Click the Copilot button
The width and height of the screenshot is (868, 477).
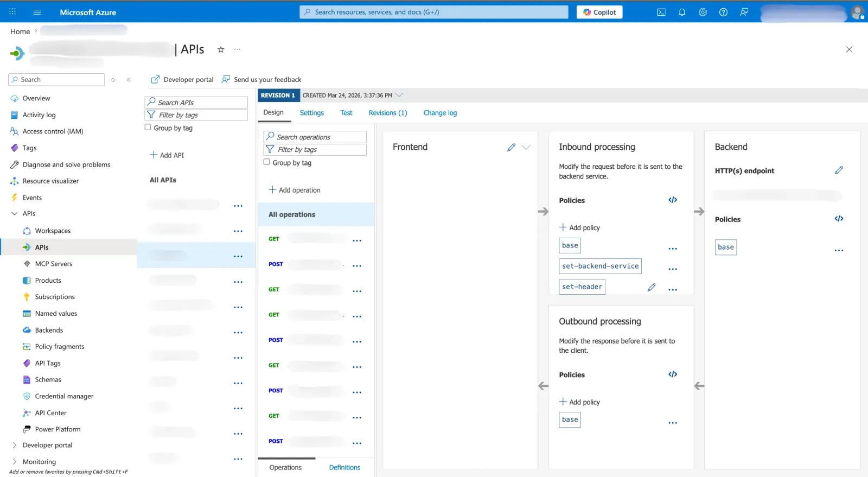tap(599, 12)
